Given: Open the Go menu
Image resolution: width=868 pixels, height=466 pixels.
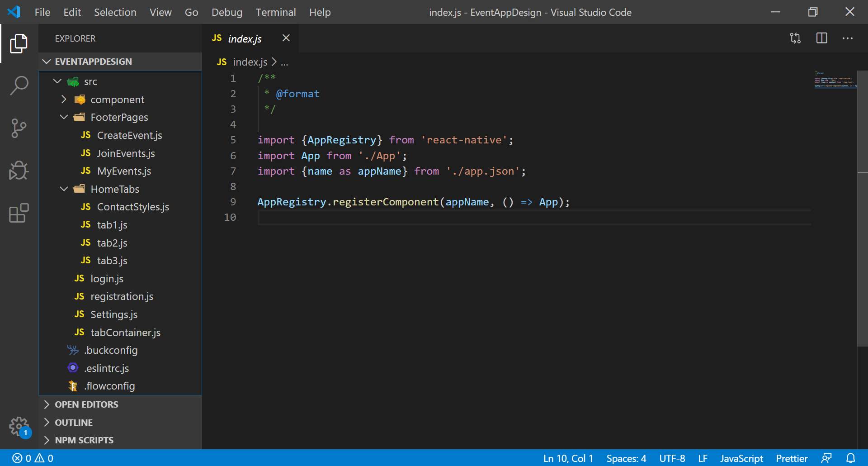Looking at the screenshot, I should (191, 12).
